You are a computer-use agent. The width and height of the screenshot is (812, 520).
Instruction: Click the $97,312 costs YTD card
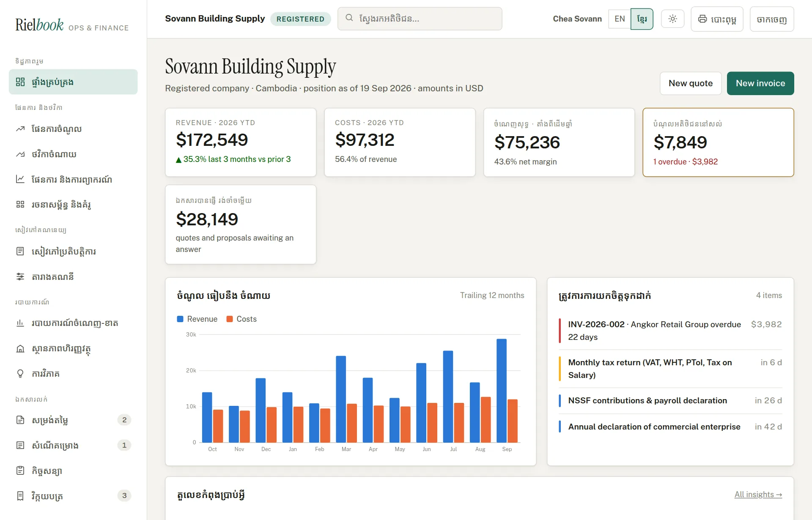pos(400,142)
